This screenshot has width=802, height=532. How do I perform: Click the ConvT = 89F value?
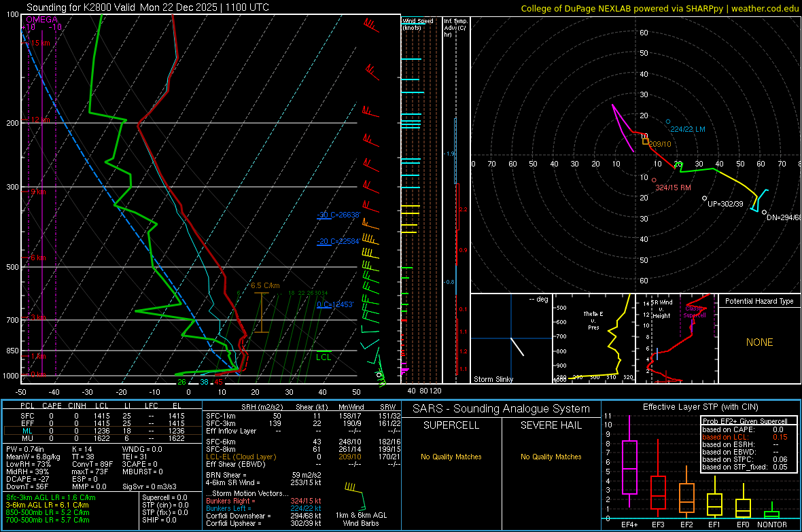92,465
